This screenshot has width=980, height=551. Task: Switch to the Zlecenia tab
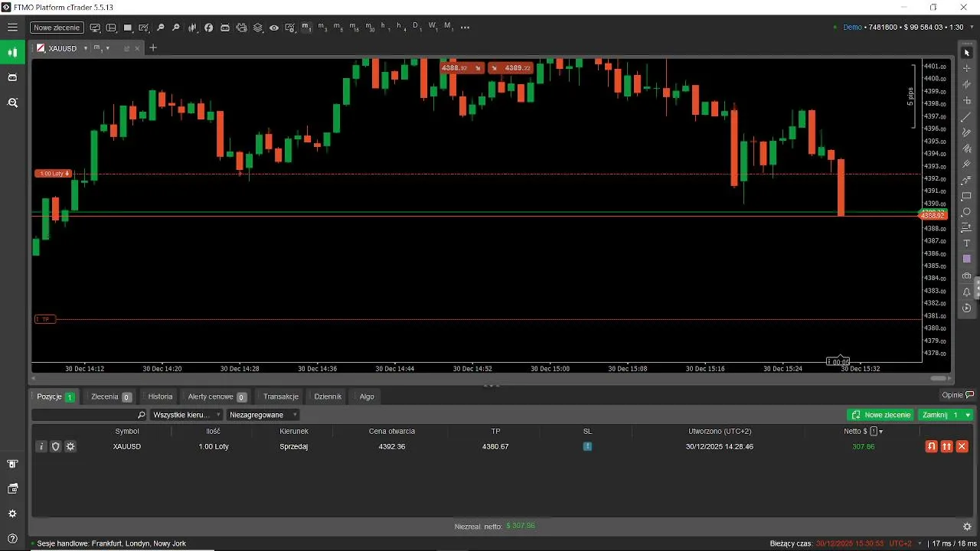click(111, 396)
